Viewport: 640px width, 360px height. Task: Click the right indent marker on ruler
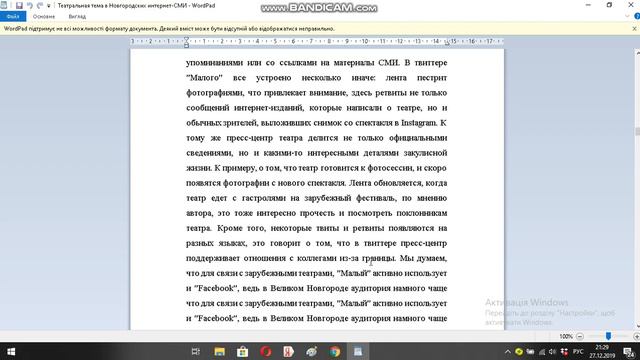click(x=447, y=43)
